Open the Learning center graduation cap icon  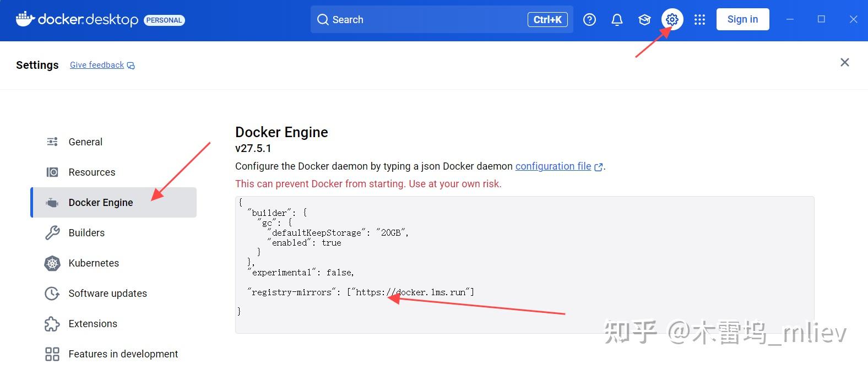pos(644,20)
